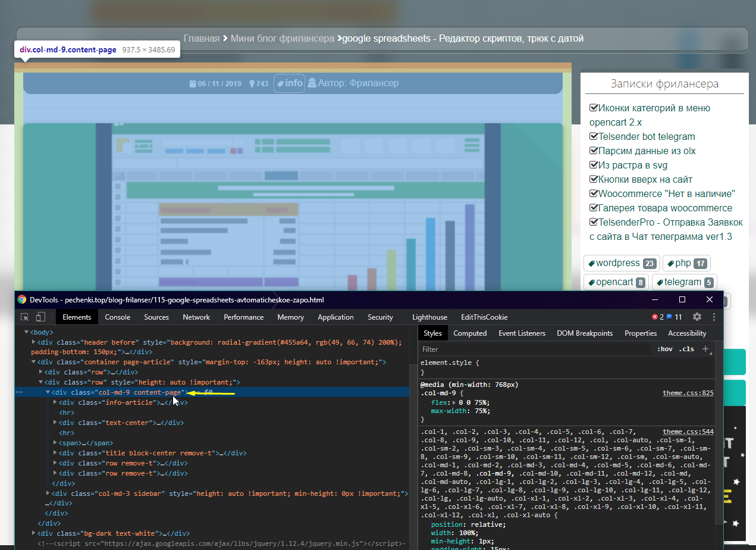Click the Главная breadcrumb link
756x550 pixels.
click(202, 39)
